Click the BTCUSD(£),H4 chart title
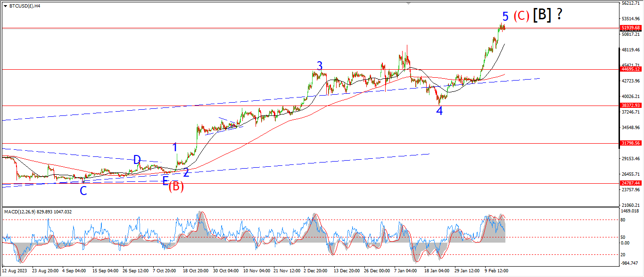The image size is (644, 277). click(24, 6)
